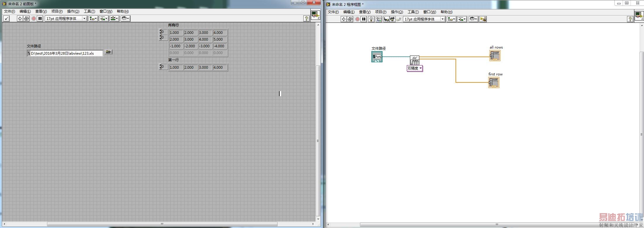The image size is (644, 228).
Task: Click the front panel horizontal scrollbar
Action: (162, 224)
